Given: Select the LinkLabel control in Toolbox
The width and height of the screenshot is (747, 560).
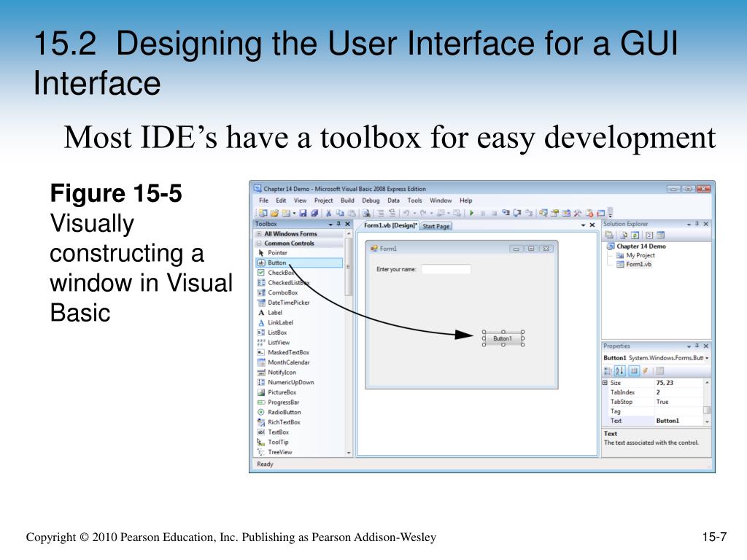Looking at the screenshot, I should point(298,323).
